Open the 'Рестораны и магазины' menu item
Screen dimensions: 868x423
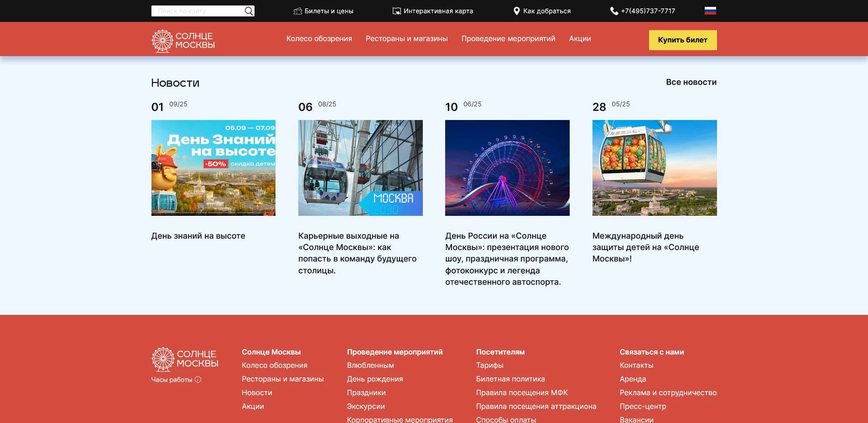[x=406, y=39]
